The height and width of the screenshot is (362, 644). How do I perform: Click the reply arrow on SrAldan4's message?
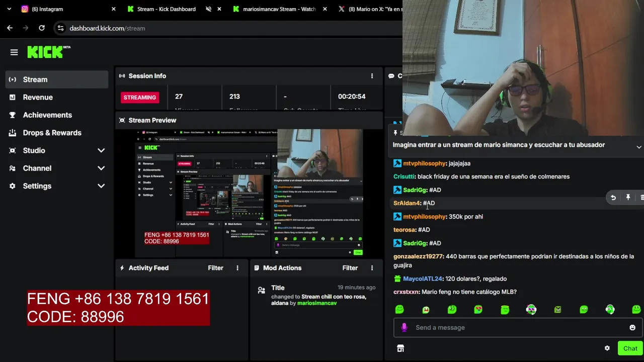coord(613,198)
